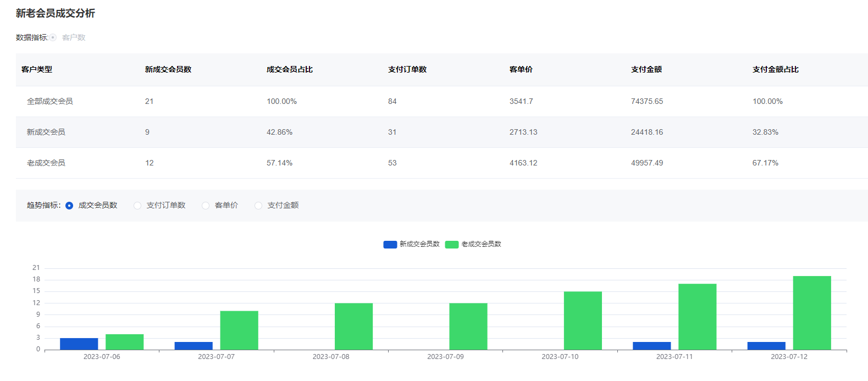This screenshot has height=381, width=868.
Task: Click the order count 53 cell
Action: (392, 163)
